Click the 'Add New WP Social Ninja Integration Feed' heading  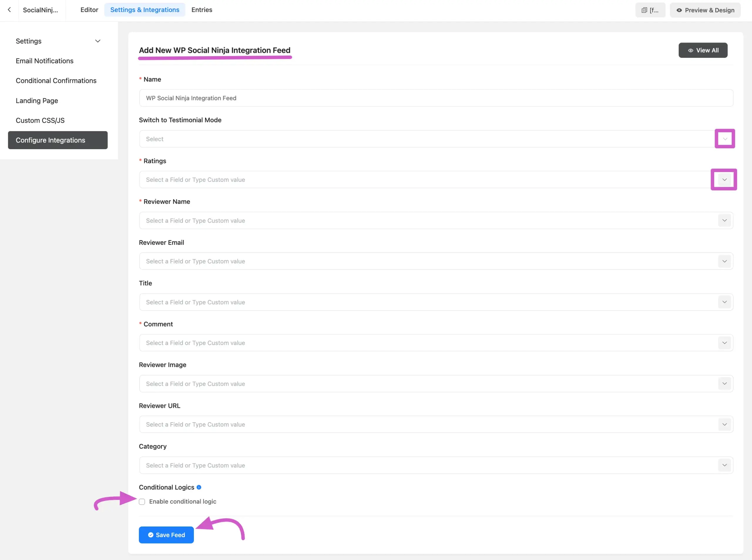215,50
